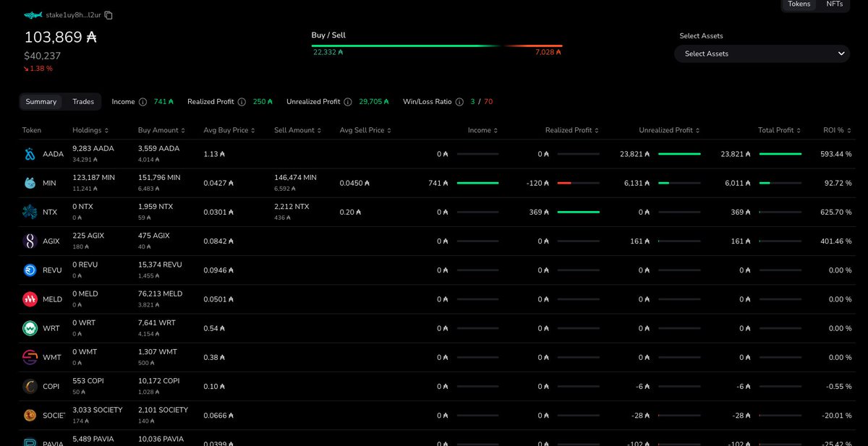Show info icon next to Unrealized Profit

[x=348, y=102]
